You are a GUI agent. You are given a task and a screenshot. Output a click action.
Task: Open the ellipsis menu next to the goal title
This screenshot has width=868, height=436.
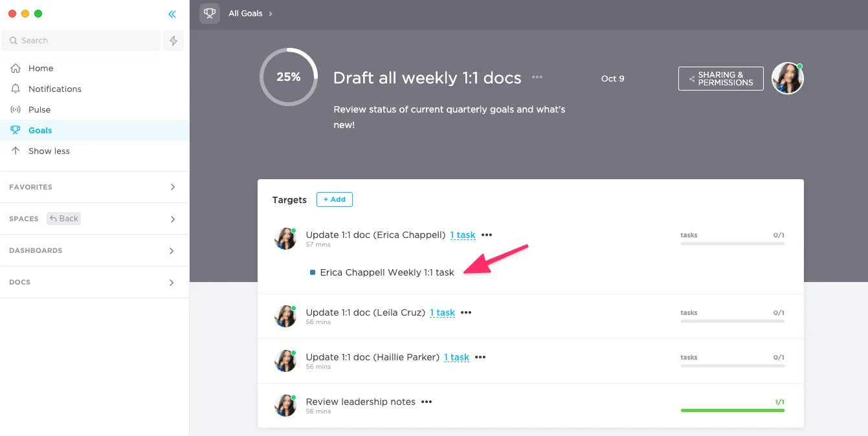coord(537,77)
